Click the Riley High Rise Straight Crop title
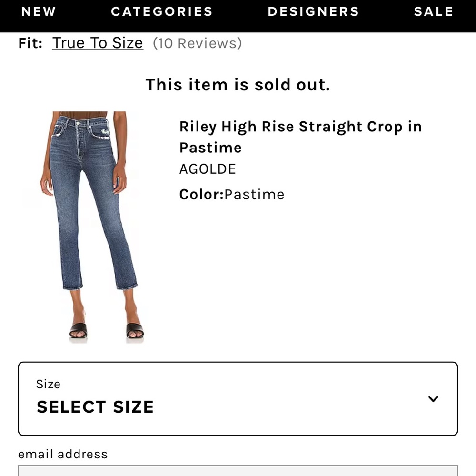Image resolution: width=476 pixels, height=476 pixels. [300, 127]
